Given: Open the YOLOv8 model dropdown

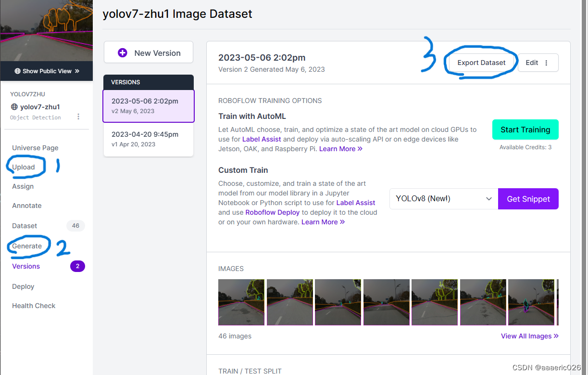Looking at the screenshot, I should (443, 199).
